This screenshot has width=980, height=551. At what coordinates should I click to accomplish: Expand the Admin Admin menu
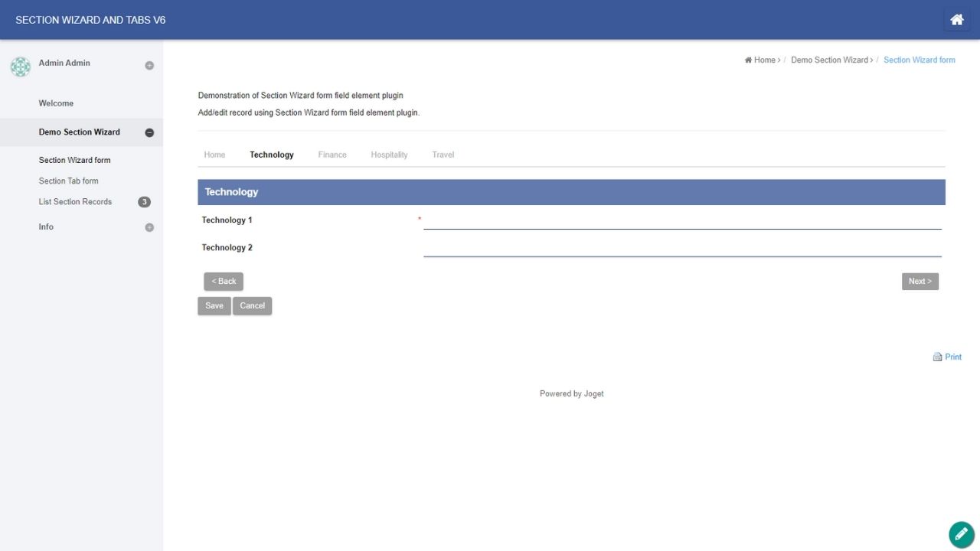coord(149,65)
